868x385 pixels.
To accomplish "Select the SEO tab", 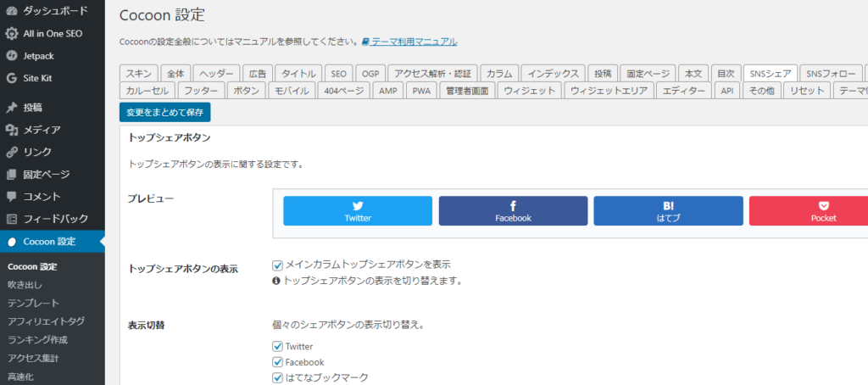I will coord(339,73).
